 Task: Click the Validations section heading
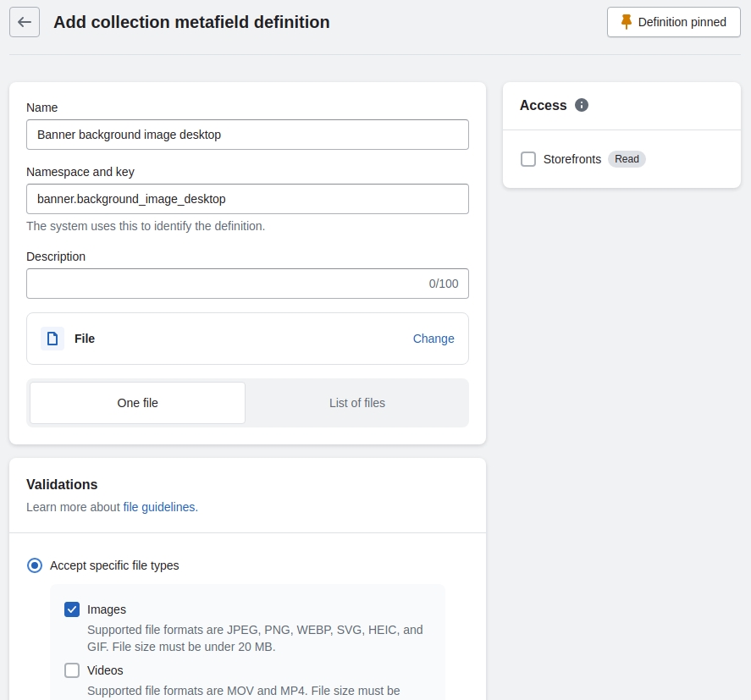tap(62, 485)
